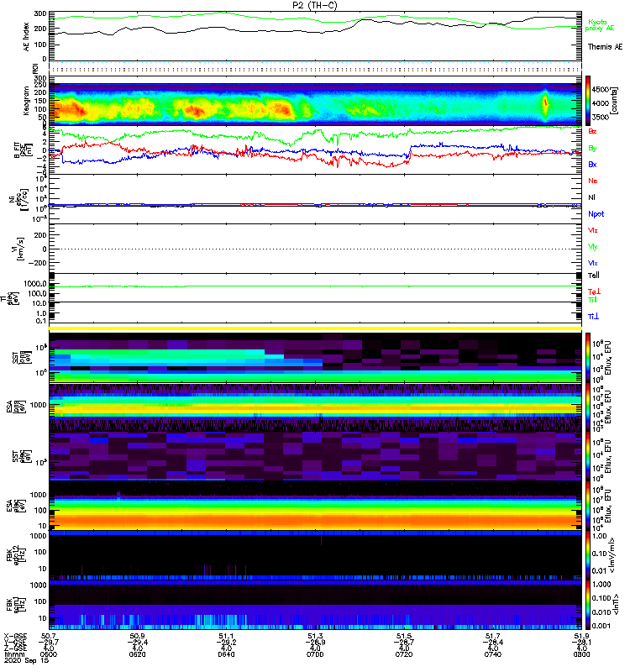Click the date label 2020 Sep 15
This screenshot has width=630, height=672.
(x=26, y=660)
